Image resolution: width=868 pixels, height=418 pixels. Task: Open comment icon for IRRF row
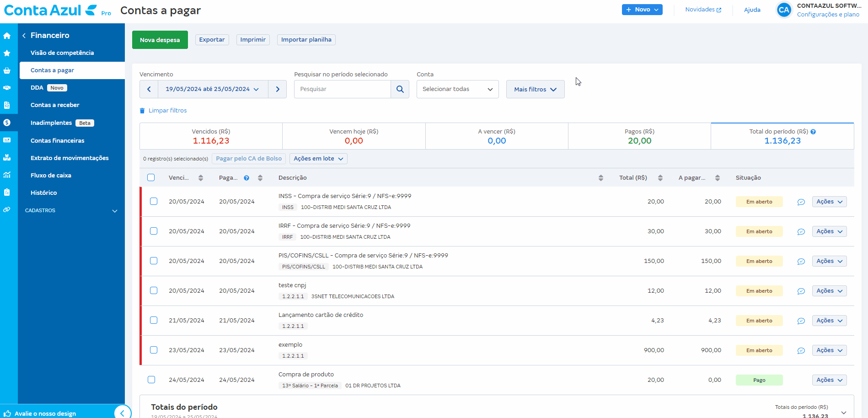point(801,231)
